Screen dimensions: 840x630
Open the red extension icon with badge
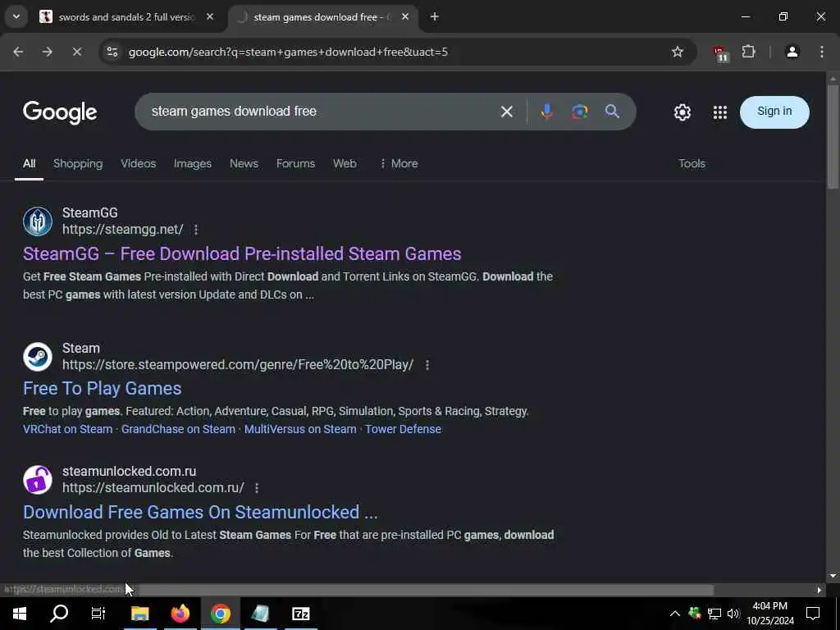(x=720, y=53)
